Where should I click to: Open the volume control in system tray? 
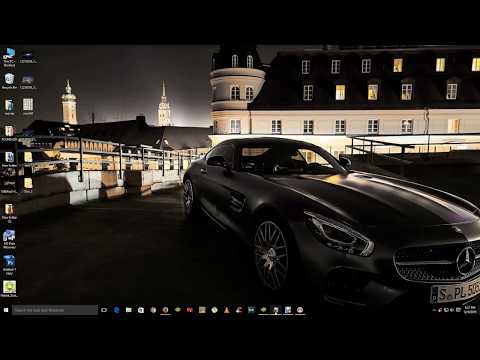pos(452,310)
